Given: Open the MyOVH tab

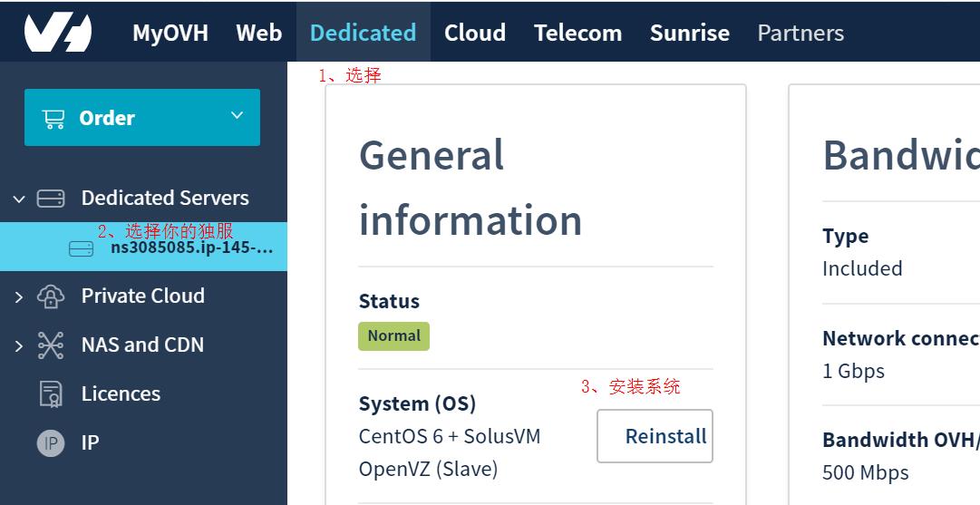Looking at the screenshot, I should click(170, 33).
